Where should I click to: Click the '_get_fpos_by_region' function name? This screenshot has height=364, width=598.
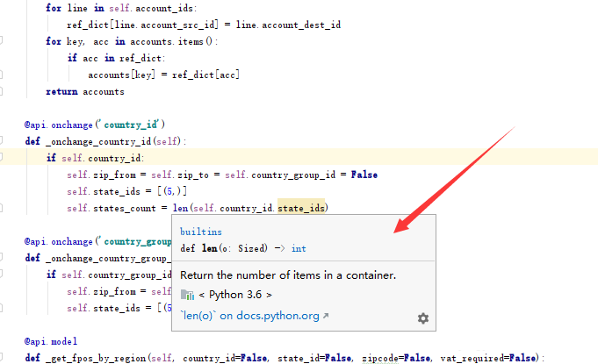(96, 358)
